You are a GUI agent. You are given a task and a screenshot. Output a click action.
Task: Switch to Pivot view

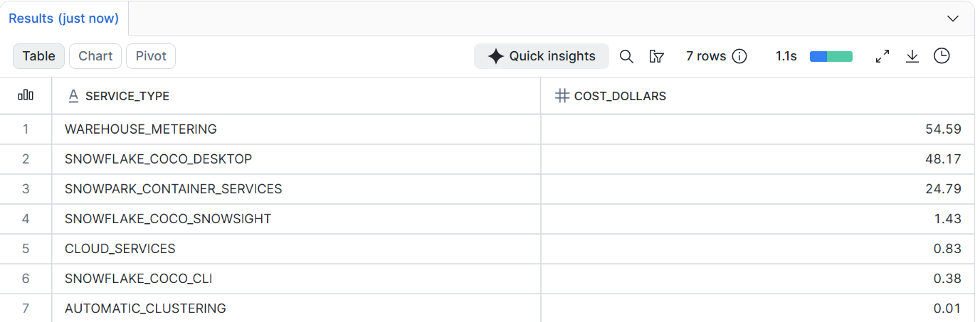151,56
